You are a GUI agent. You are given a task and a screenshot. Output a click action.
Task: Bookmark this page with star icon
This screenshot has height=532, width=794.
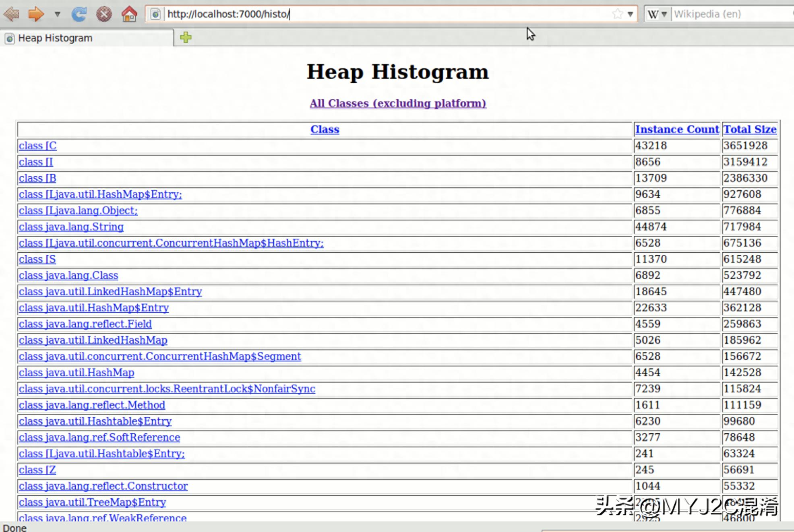(617, 14)
